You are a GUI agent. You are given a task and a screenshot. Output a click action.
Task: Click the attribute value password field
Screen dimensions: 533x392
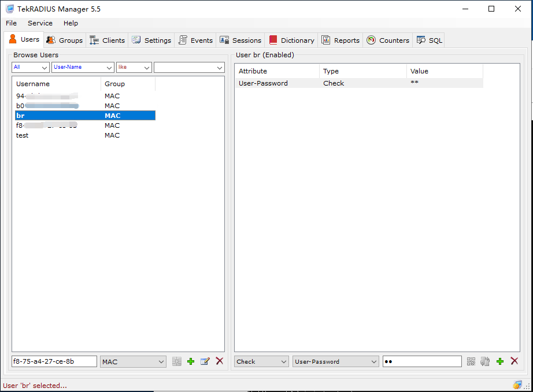pos(422,361)
